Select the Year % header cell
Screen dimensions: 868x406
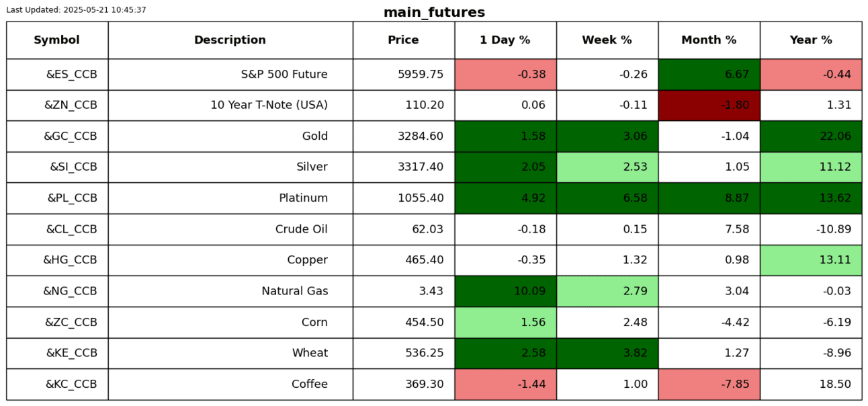tap(811, 40)
